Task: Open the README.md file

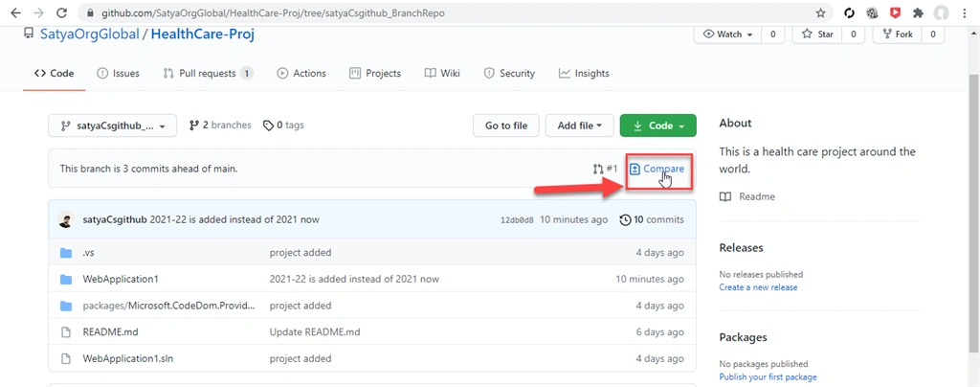Action: click(111, 332)
